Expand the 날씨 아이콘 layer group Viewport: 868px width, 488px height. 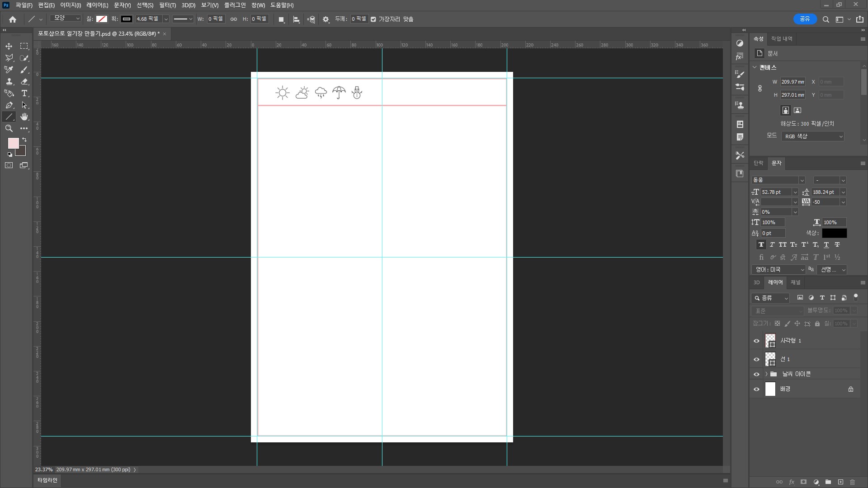[x=766, y=374]
